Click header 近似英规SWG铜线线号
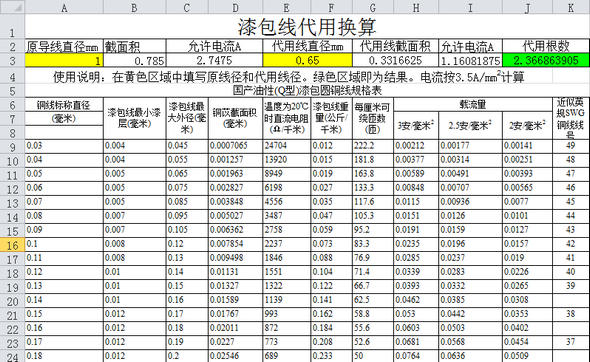The image size is (590, 362). [x=570, y=118]
